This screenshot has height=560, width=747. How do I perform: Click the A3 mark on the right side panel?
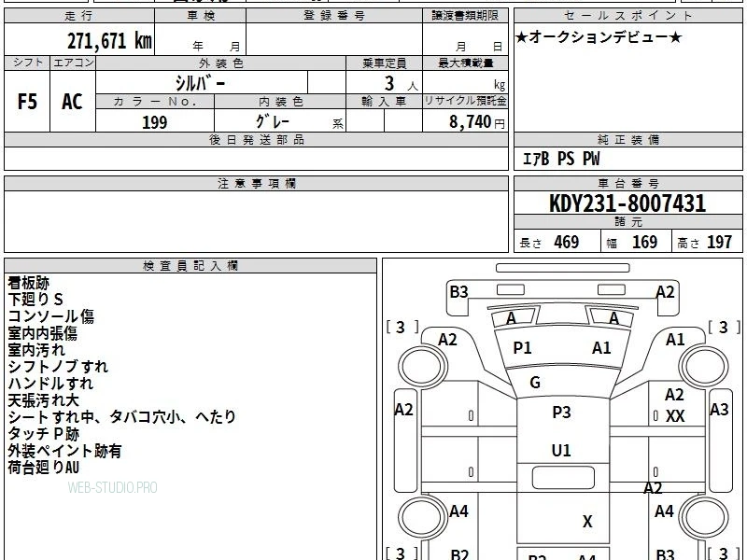coord(719,409)
